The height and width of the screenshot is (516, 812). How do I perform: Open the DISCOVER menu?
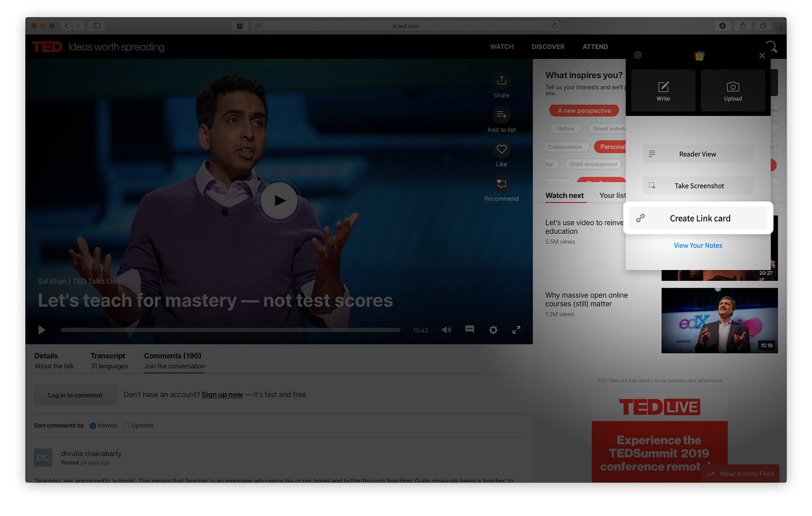pyautogui.click(x=548, y=47)
